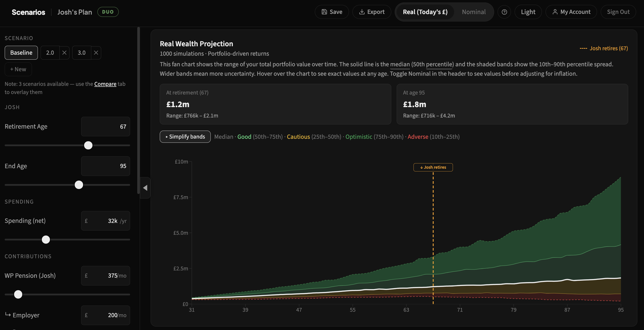This screenshot has width=644, height=330.
Task: Switch to scenario 2.0 tab
Action: (x=50, y=53)
